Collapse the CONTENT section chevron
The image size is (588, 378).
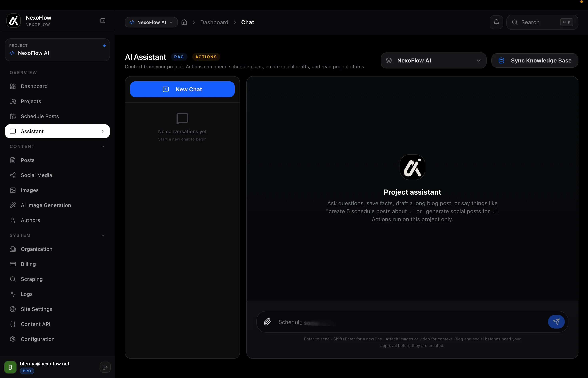pos(103,146)
